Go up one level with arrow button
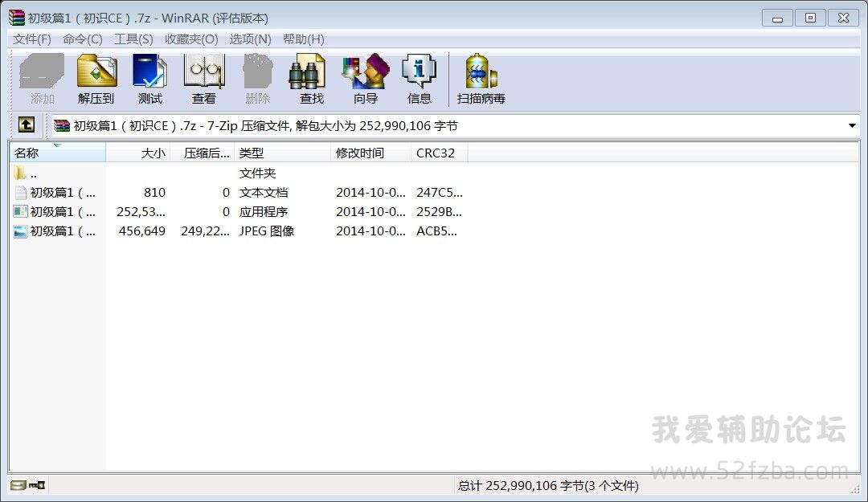 (26, 125)
